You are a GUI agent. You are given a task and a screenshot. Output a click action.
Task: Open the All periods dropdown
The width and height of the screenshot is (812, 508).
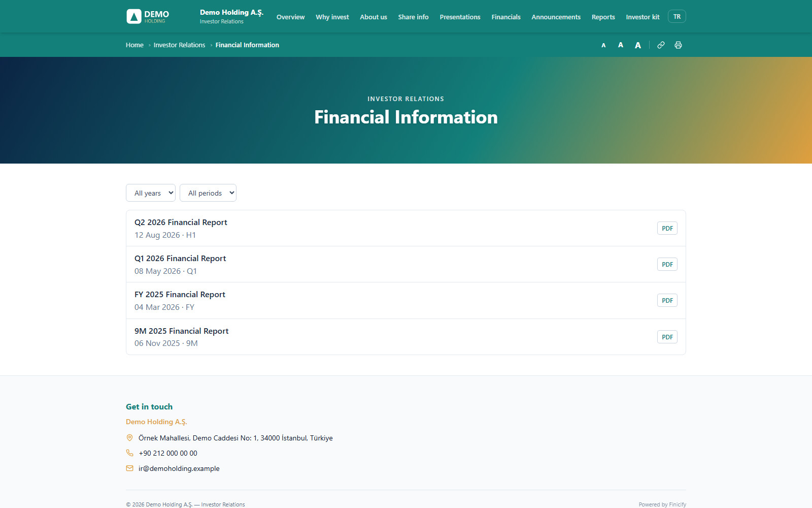click(208, 193)
